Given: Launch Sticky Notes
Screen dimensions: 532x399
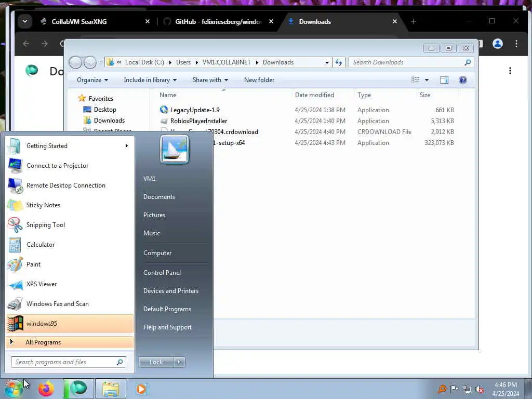Looking at the screenshot, I should point(70,205).
